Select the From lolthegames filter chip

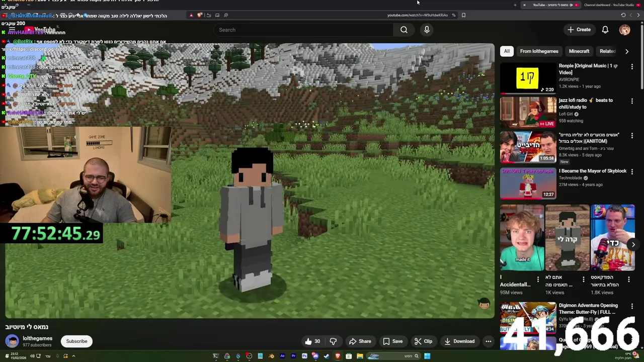(539, 51)
